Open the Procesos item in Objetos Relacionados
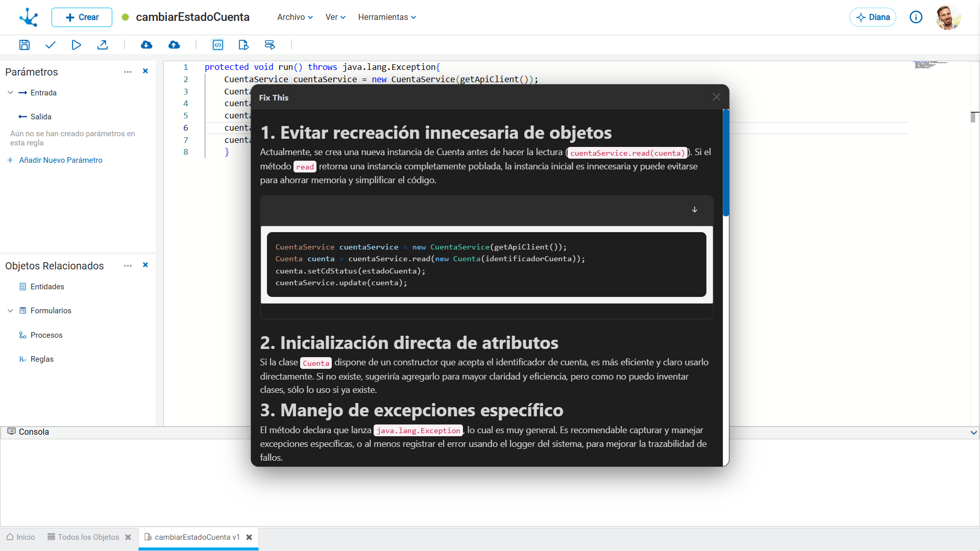 pyautogui.click(x=47, y=335)
